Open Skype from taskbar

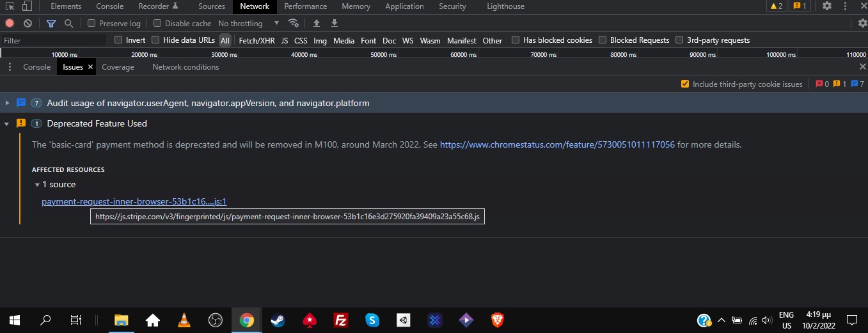372,320
